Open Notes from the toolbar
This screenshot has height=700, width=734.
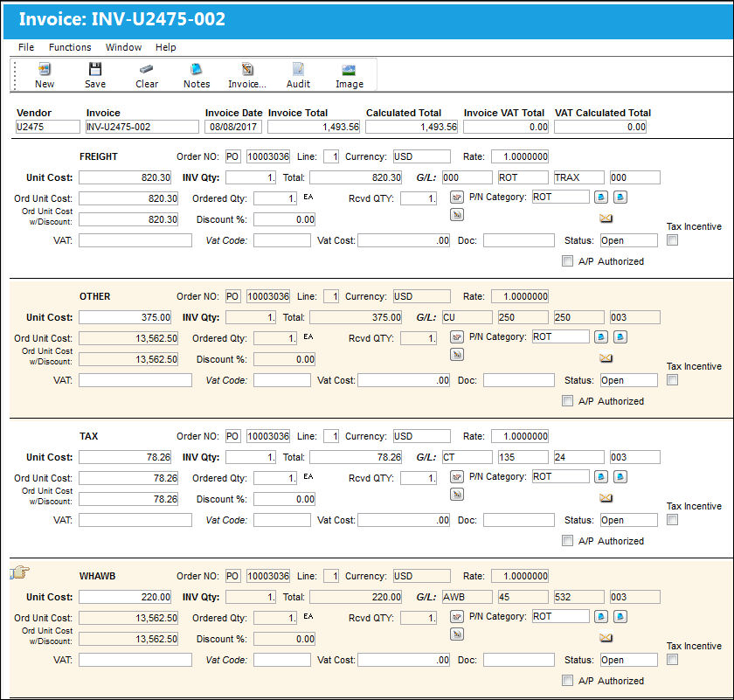[196, 69]
